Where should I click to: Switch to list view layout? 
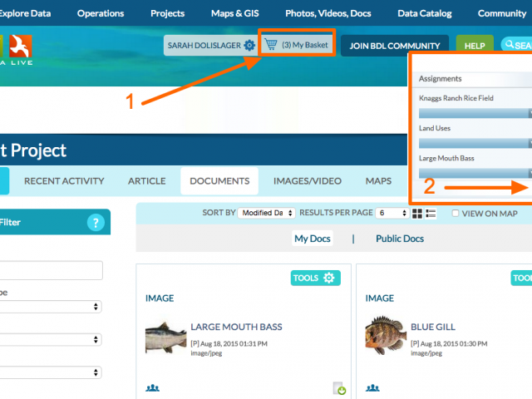coord(431,214)
